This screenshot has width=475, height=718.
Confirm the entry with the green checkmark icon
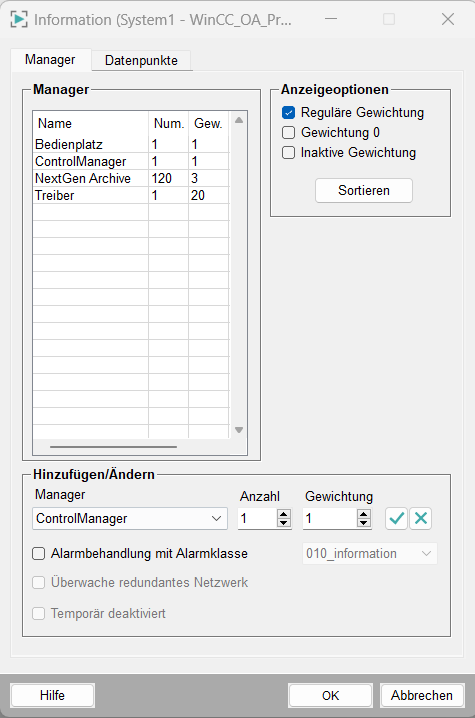[396, 518]
